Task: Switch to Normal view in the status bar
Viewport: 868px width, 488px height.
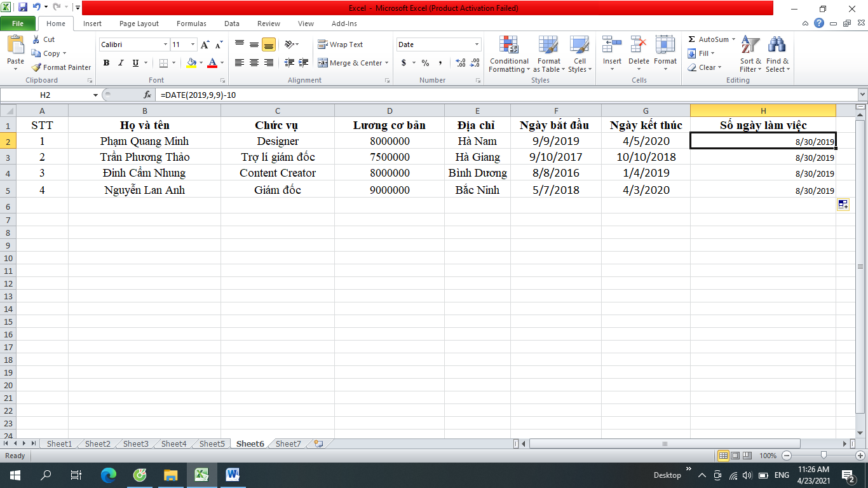Action: (723, 456)
